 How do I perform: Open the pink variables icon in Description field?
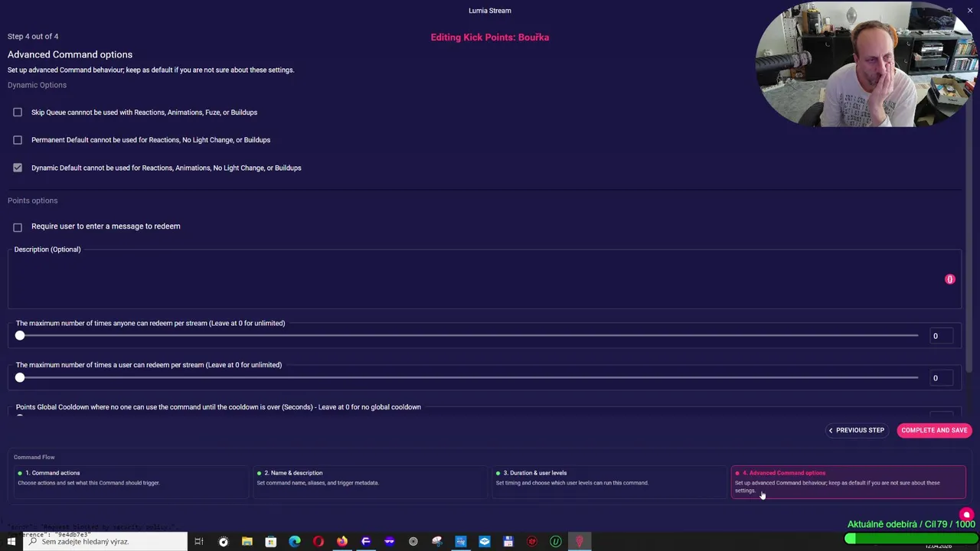coord(949,279)
